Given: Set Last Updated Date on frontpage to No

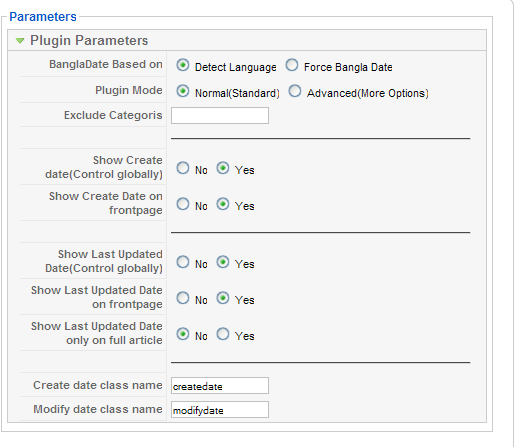Looking at the screenshot, I should click(x=183, y=298).
